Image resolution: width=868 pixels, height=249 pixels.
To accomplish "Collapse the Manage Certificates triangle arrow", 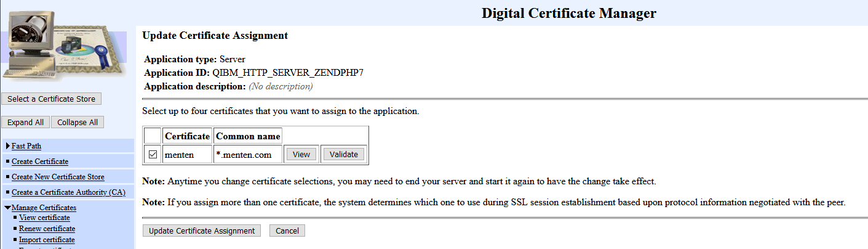I will [7, 208].
